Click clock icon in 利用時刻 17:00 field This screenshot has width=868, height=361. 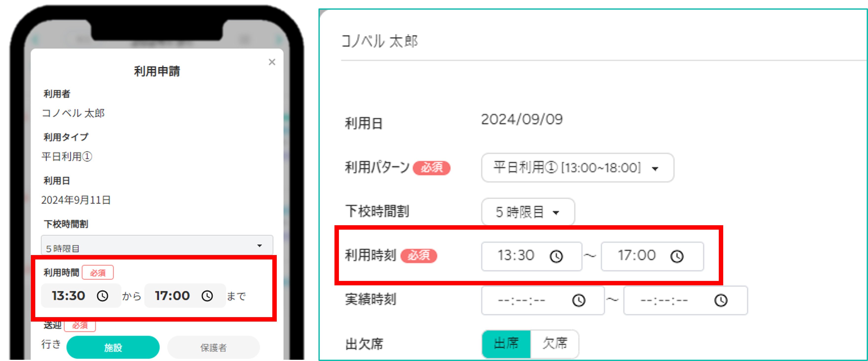(x=677, y=256)
